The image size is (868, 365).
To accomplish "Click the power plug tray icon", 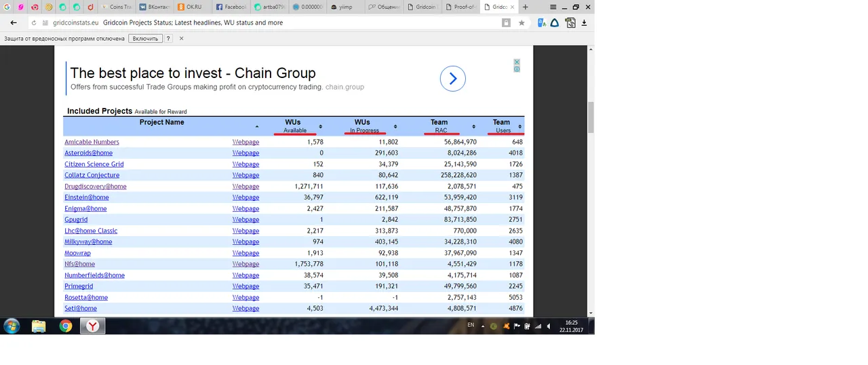I will [x=528, y=326].
